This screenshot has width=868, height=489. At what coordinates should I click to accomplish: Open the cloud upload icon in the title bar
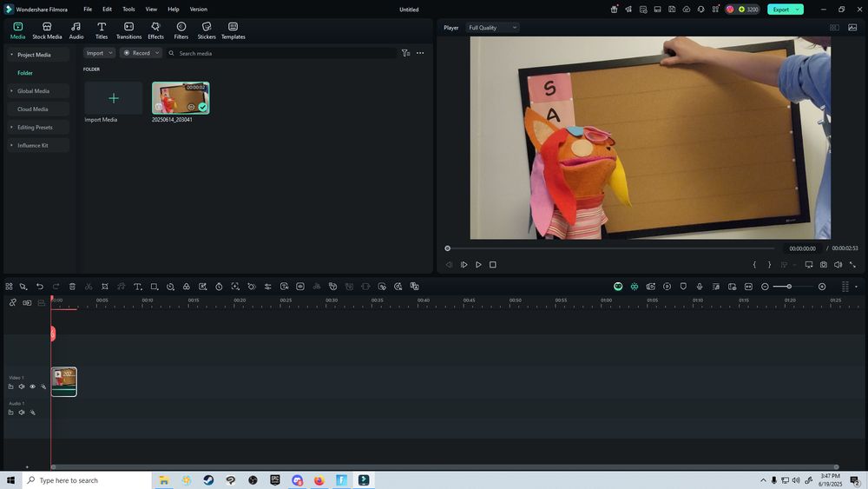click(x=687, y=10)
